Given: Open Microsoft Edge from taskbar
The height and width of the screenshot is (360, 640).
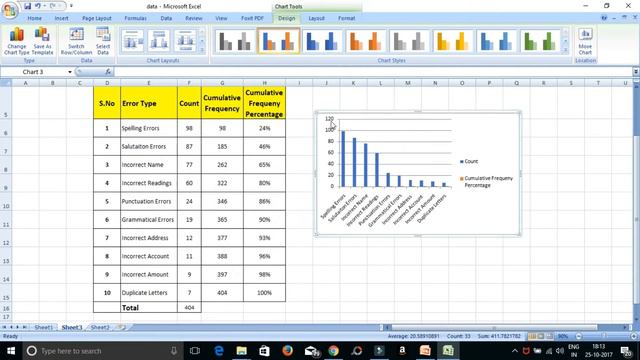Looking at the screenshot, I should tap(219, 351).
